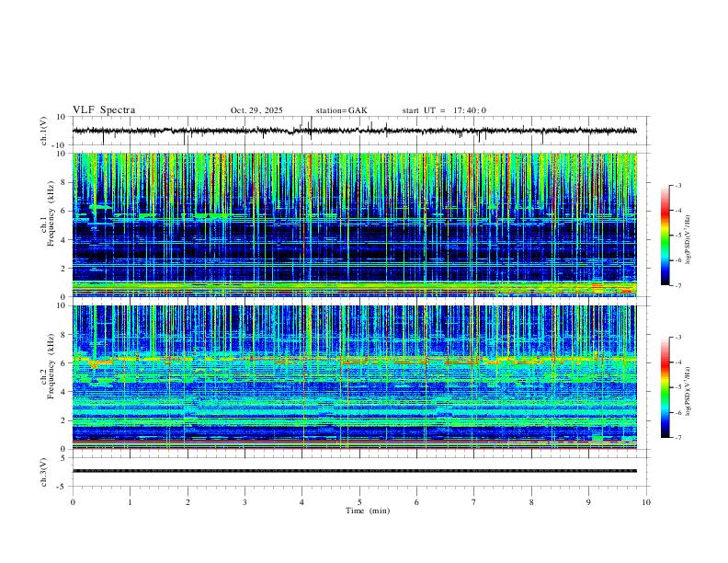Screen dimensions: 728x563
Task: Click the ch.2 spectrogram color scale bar
Action: 665,387
